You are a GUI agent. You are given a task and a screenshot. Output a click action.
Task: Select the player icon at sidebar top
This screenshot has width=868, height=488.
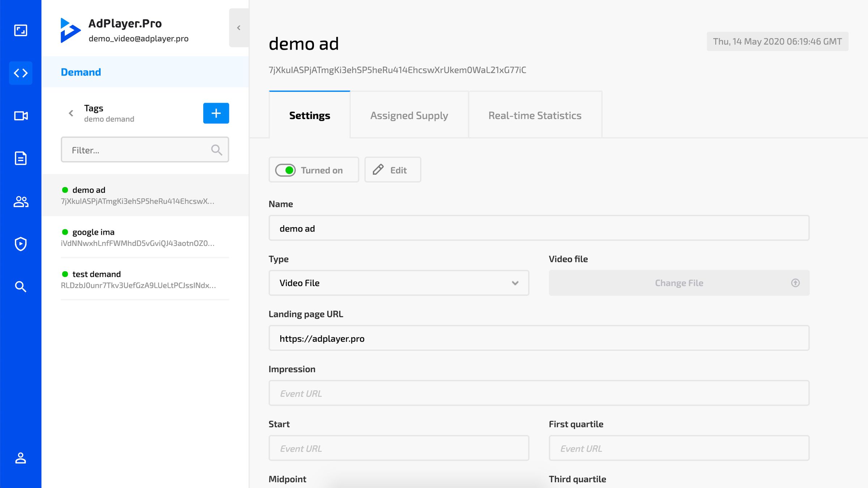21,30
